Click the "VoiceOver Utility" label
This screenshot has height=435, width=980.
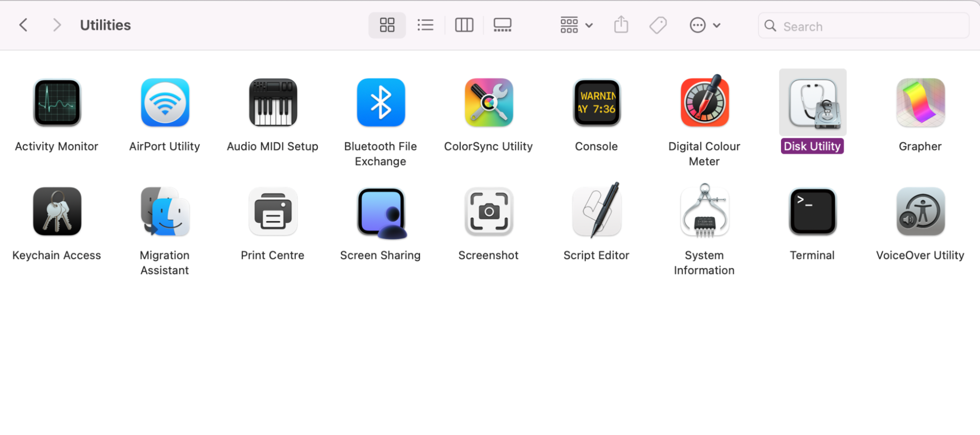[920, 255]
